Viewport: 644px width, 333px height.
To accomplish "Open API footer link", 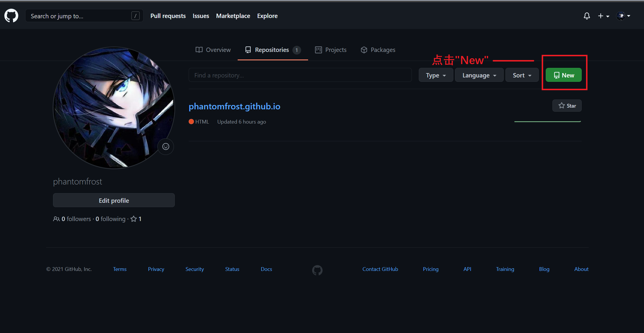I will pyautogui.click(x=467, y=269).
